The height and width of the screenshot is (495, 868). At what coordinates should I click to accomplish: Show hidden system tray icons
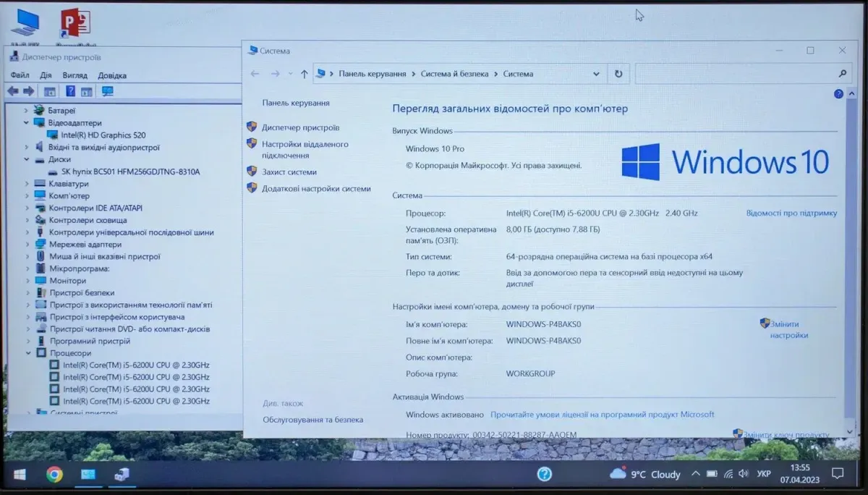pos(695,474)
